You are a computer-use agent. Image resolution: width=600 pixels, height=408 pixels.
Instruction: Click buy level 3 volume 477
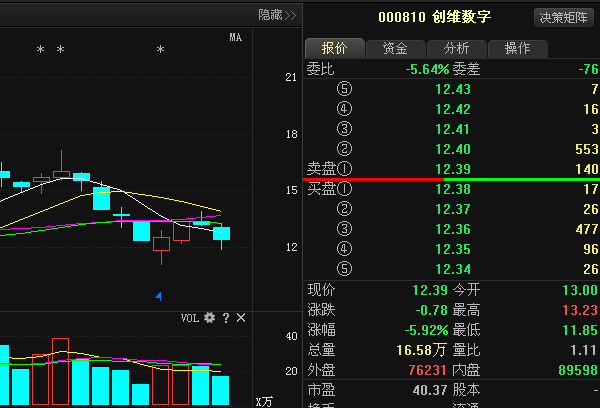click(x=587, y=229)
